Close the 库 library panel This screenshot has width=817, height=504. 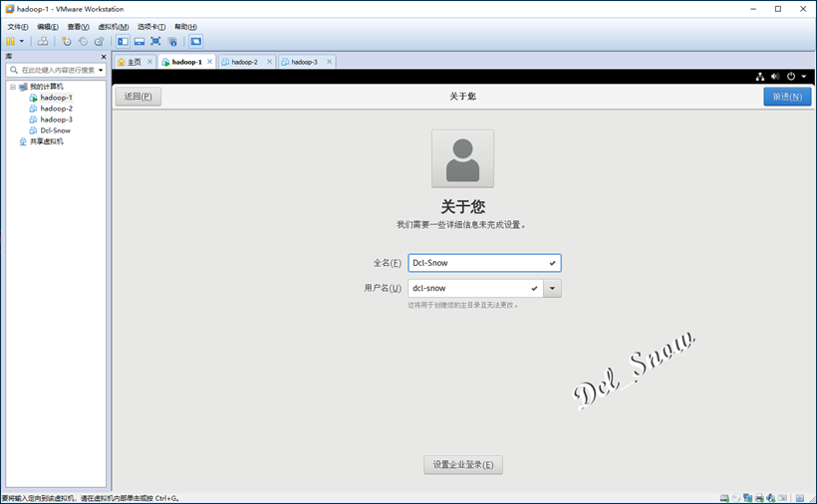(104, 56)
